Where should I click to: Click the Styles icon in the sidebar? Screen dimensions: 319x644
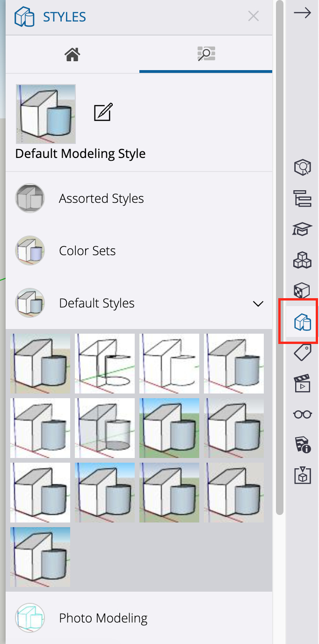click(302, 322)
